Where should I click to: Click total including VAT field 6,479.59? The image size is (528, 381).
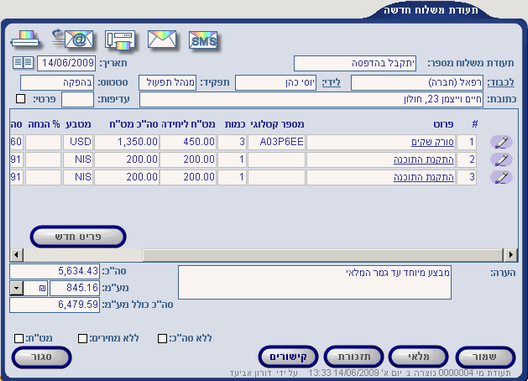pos(55,305)
